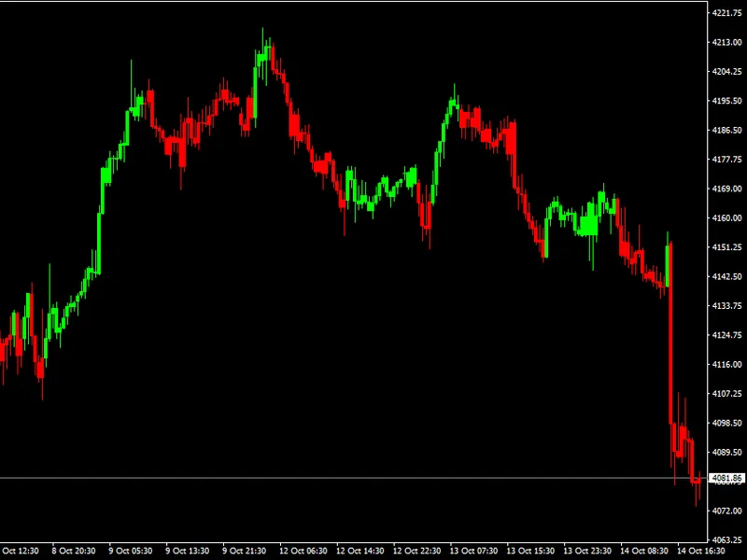Select the 4213.00 price level label

(727, 42)
